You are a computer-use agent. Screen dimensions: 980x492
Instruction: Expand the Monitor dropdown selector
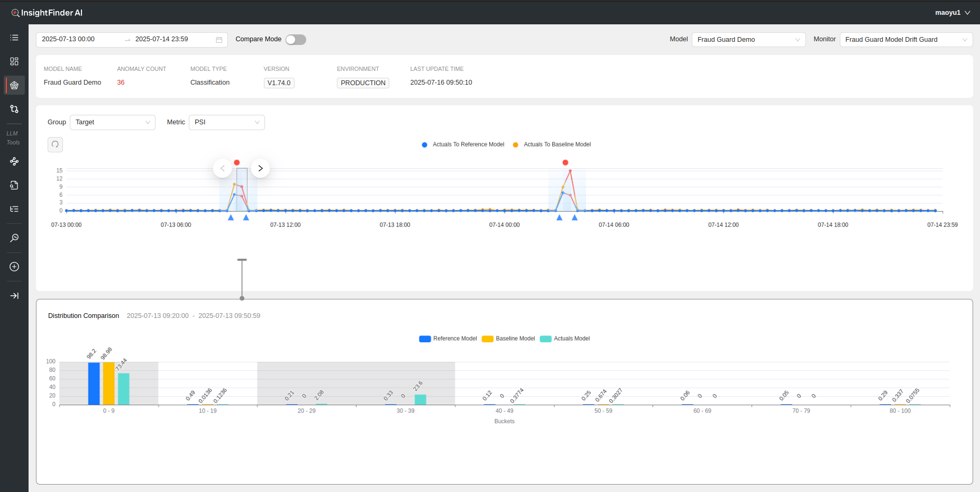click(905, 40)
